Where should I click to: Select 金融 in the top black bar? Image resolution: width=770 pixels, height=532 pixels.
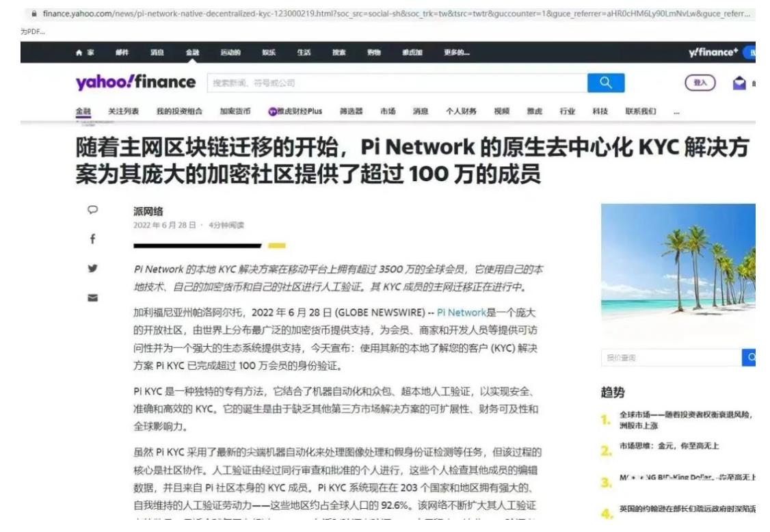point(193,53)
